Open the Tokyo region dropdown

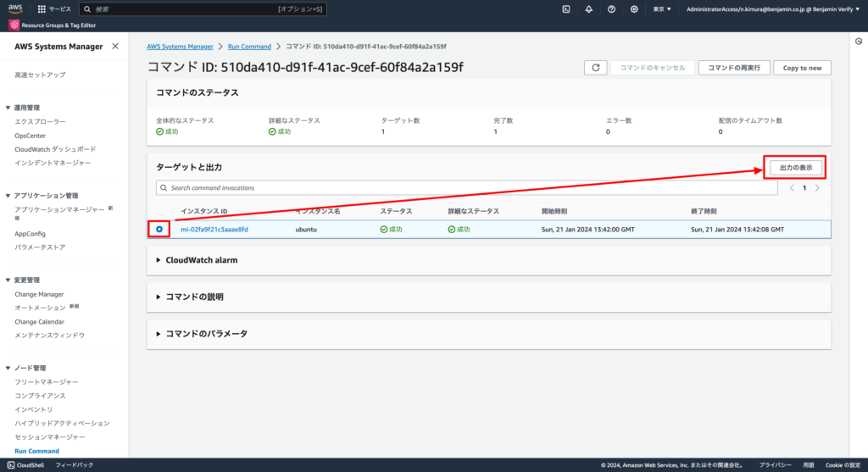click(662, 8)
